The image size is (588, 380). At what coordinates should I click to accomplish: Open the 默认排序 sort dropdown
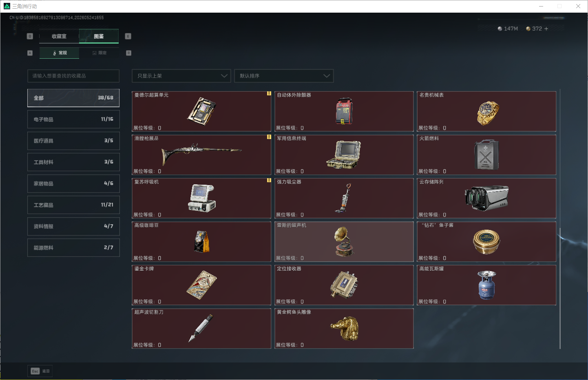(x=284, y=76)
